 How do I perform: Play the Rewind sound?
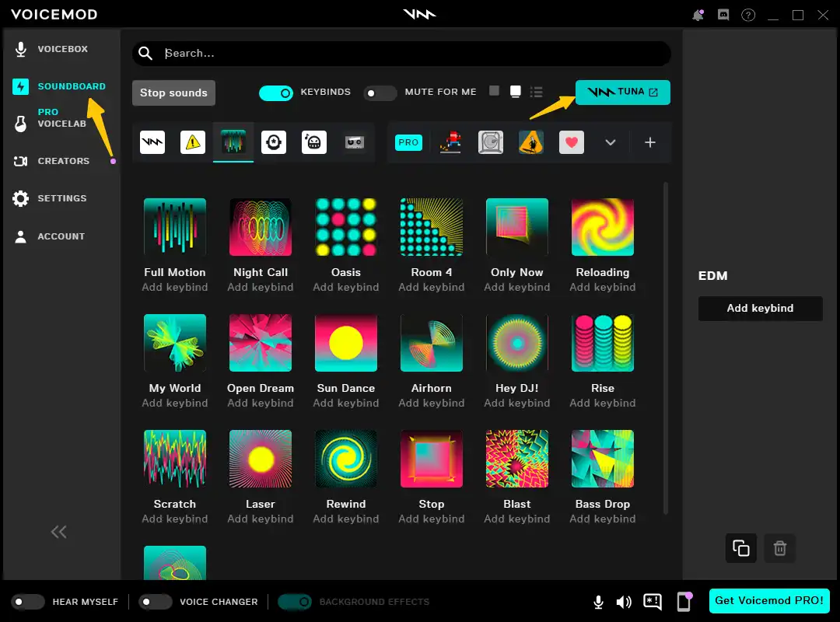[346, 459]
